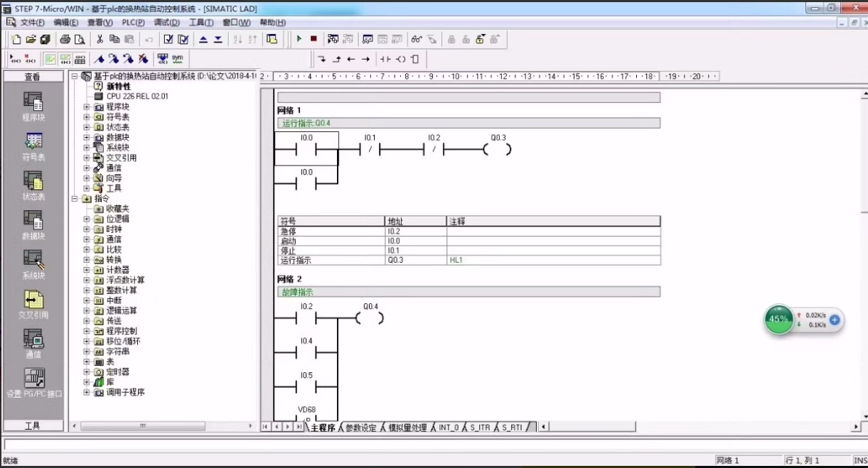The height and width of the screenshot is (468, 868).
Task: Open the 调试(D) menu
Action: [167, 23]
